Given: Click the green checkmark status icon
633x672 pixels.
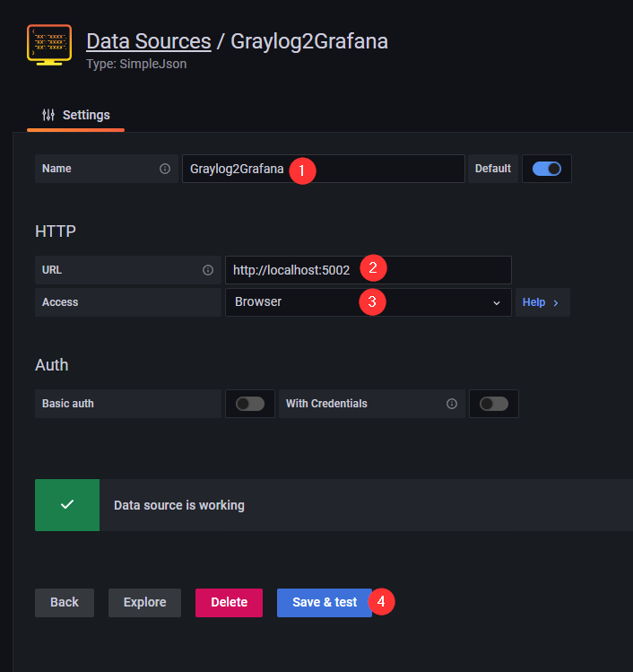Looking at the screenshot, I should [67, 505].
